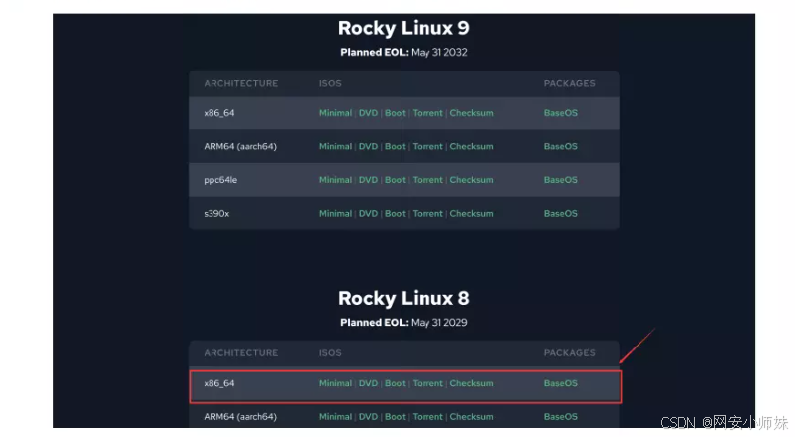Click Minimal ISO for Rocky 8 x86_64
This screenshot has height=437, width=795.
click(x=335, y=383)
